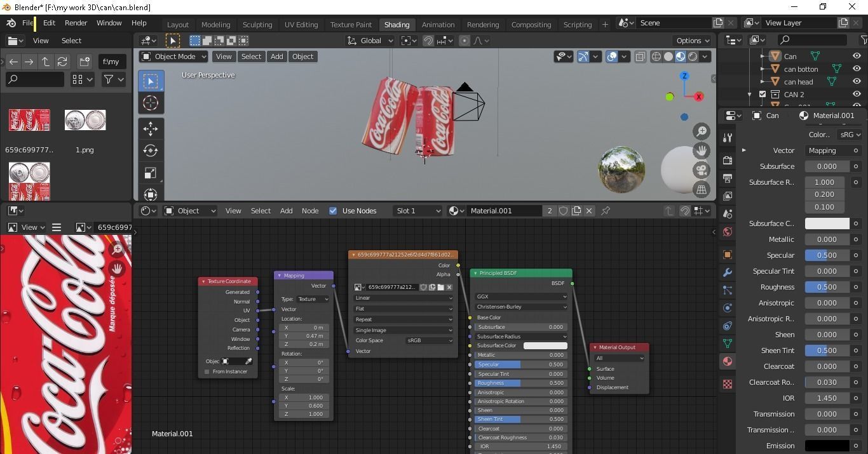Open the Global transform orientation dropdown
868x454 pixels.
(371, 41)
